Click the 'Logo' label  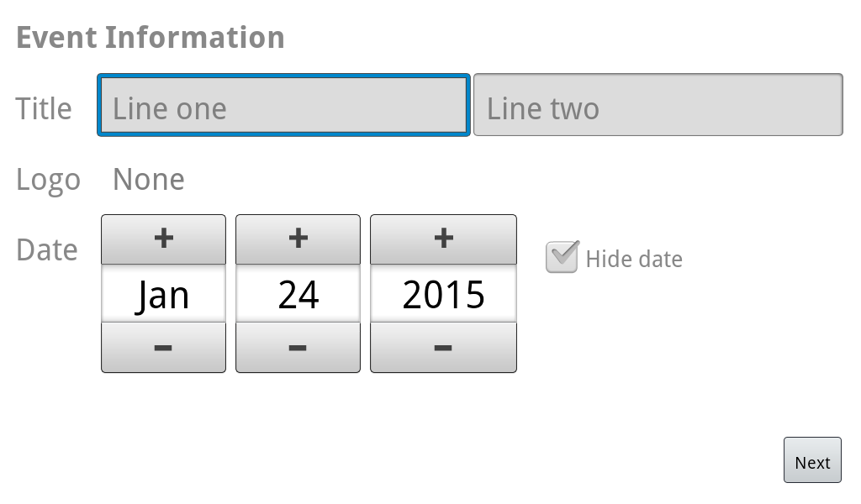(48, 180)
